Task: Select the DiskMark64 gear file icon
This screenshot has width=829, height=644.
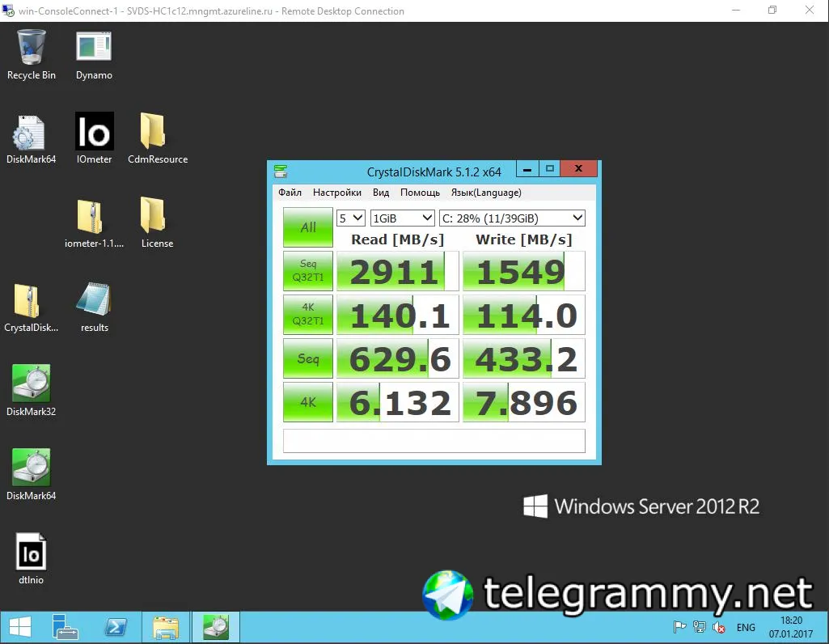Action: [x=31, y=140]
